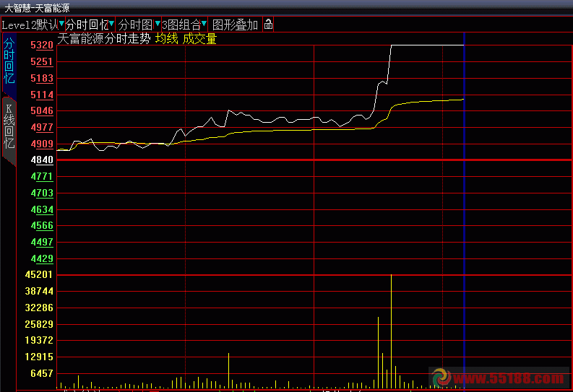The image size is (573, 392).
Task: Click the 大智慧-天富能源 window title
Action: pos(37,8)
